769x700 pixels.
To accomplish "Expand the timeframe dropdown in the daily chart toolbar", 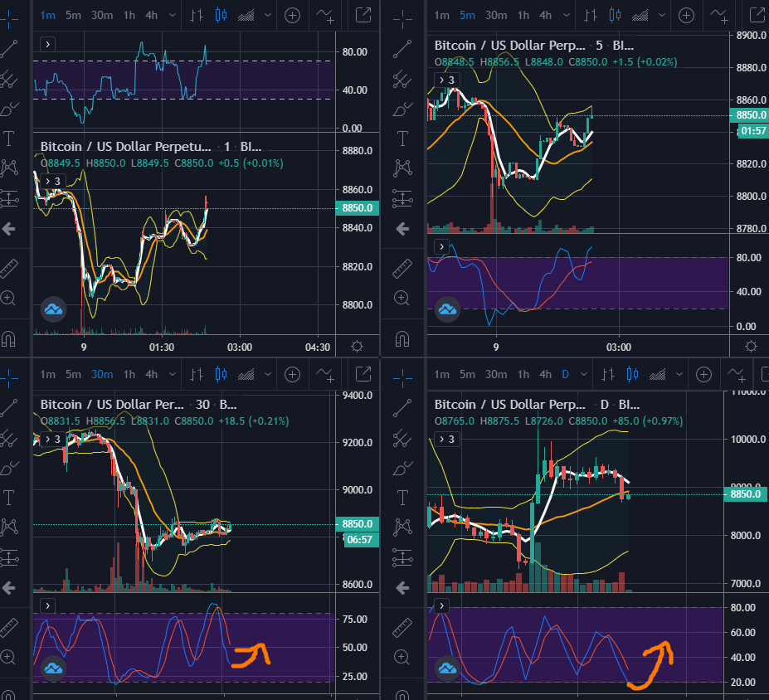I will click(584, 375).
